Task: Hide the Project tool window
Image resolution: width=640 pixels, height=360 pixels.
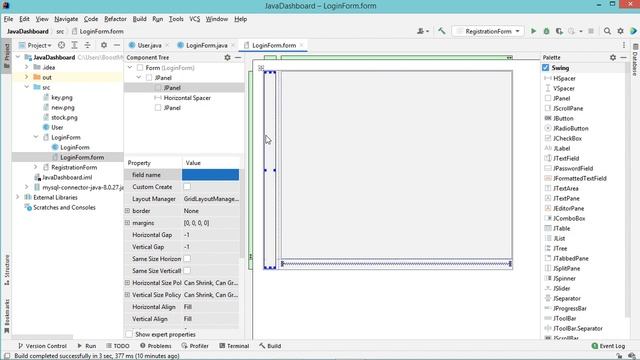Action: (x=117, y=45)
